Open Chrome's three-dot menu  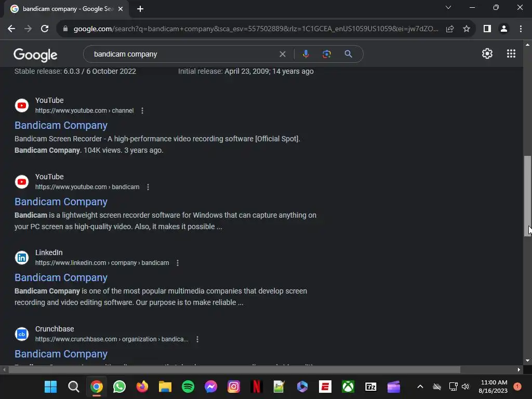coord(521,29)
